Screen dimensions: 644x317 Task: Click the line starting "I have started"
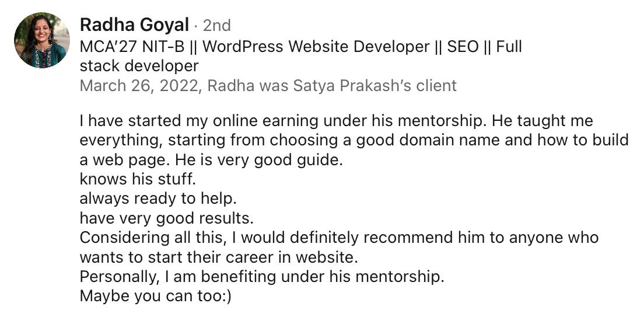coord(336,121)
